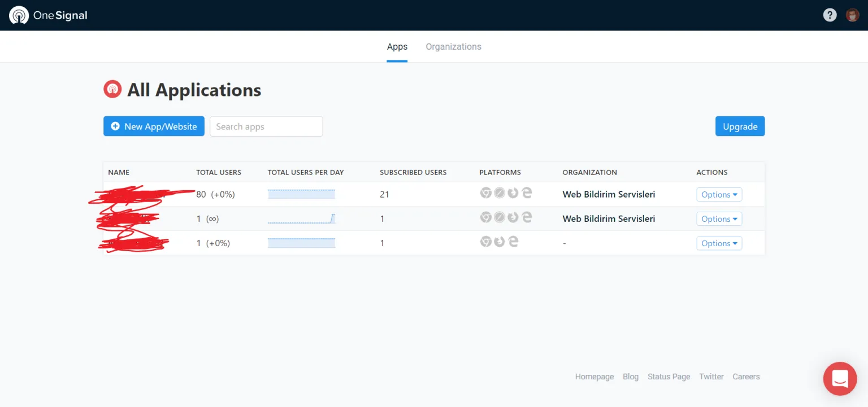868x407 pixels.
Task: Click the Chrome platform icon in the 80-users row
Action: 486,193
